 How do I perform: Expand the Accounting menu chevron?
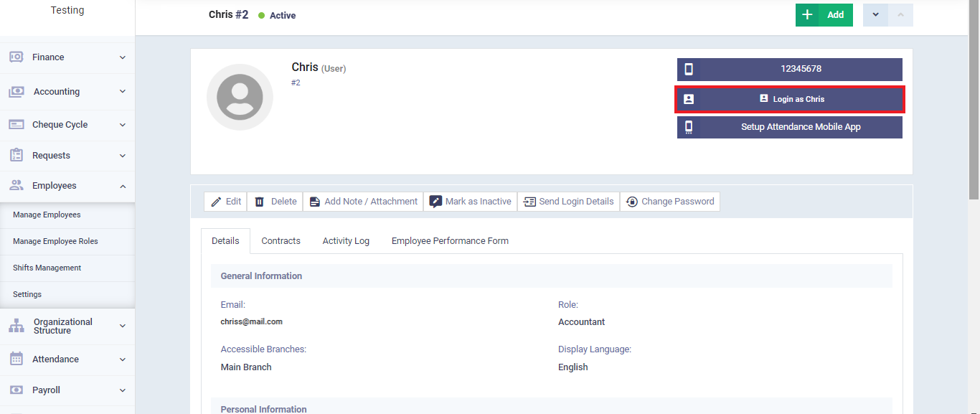click(x=123, y=92)
